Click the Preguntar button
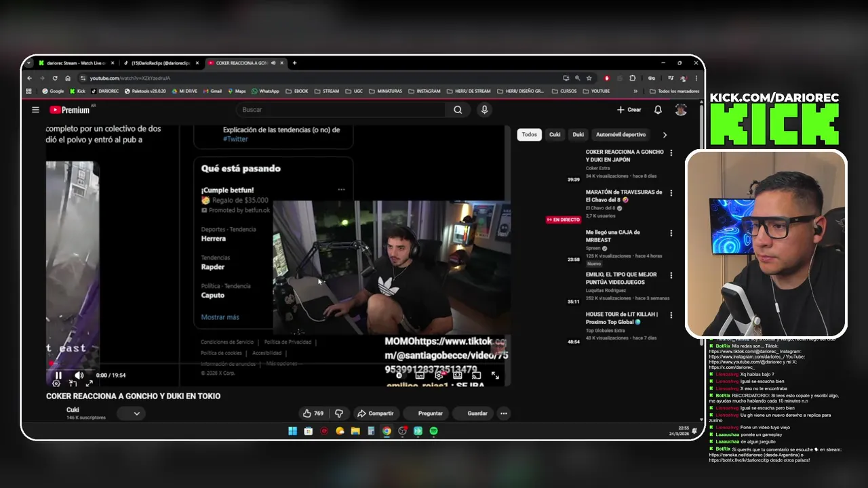The width and height of the screenshot is (868, 488). (x=426, y=413)
